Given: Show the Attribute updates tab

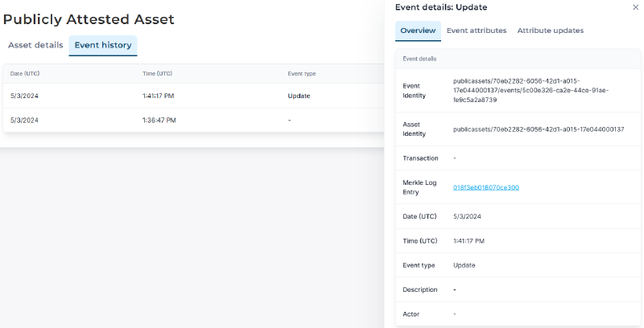Looking at the screenshot, I should [551, 31].
